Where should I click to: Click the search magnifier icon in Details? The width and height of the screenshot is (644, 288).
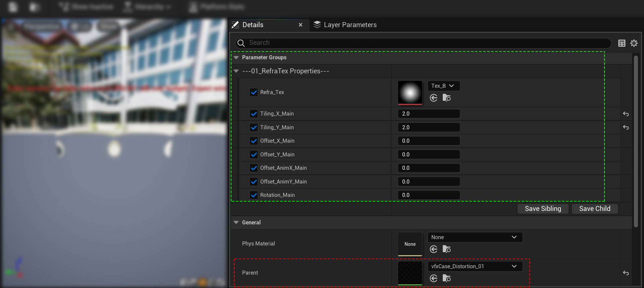(241, 43)
